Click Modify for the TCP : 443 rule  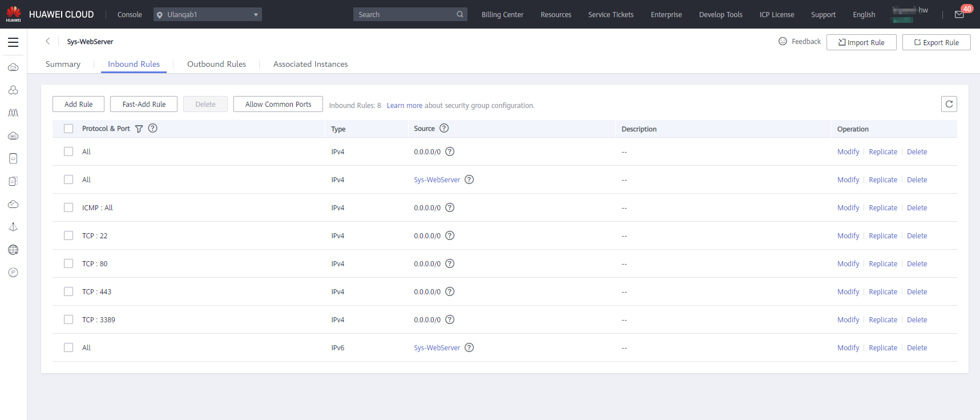[x=848, y=292]
